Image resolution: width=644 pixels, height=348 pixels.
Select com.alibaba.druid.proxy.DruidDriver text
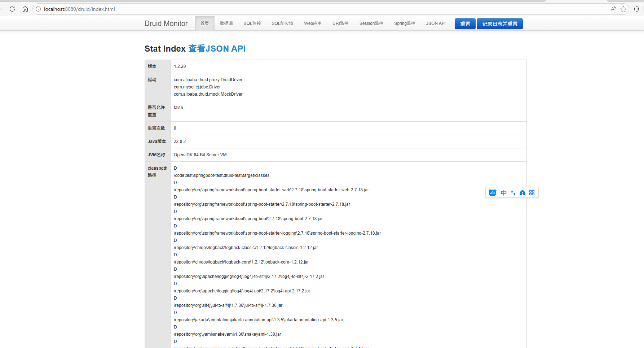[208, 80]
